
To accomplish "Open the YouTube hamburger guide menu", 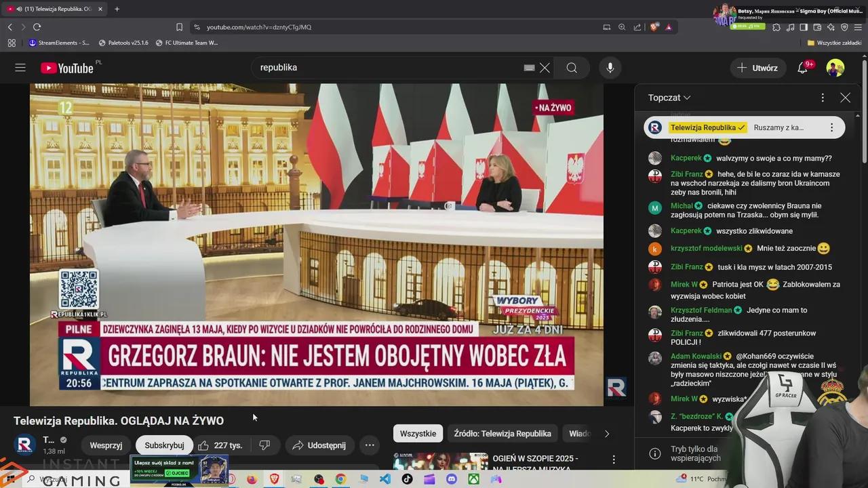I will pos(20,68).
